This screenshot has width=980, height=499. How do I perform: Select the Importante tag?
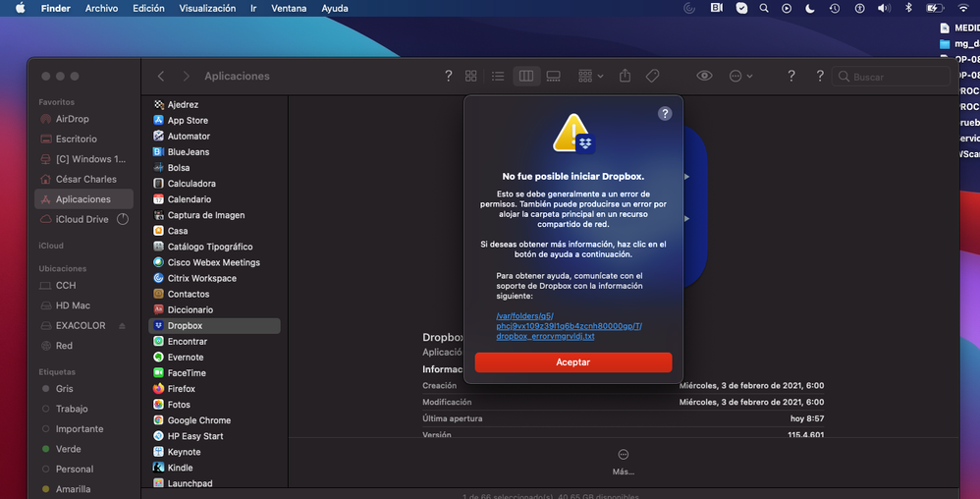pyautogui.click(x=83, y=429)
